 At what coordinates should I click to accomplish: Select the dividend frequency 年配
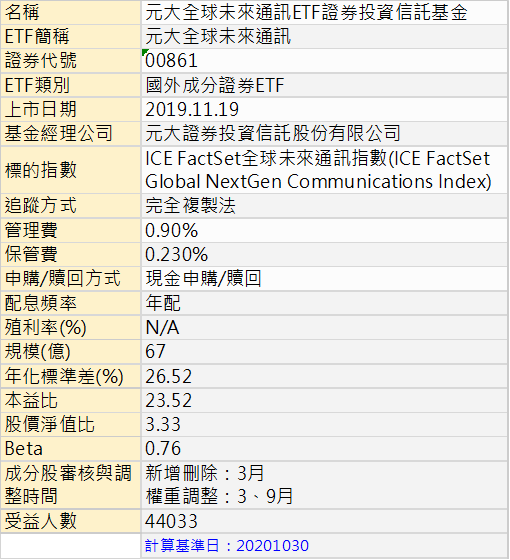pos(163,303)
